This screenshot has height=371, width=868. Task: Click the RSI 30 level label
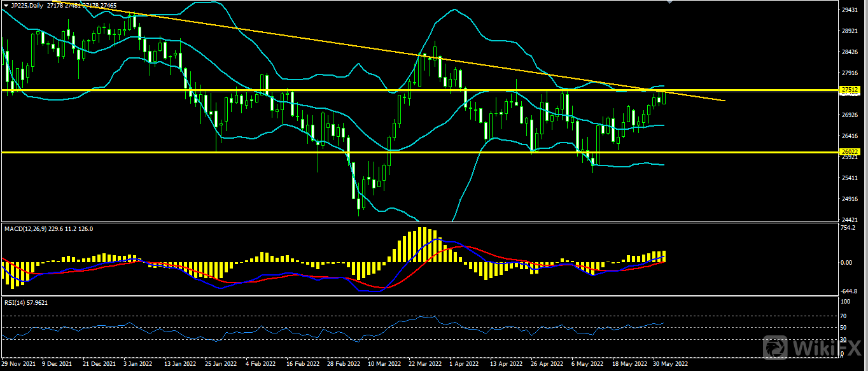point(844,340)
